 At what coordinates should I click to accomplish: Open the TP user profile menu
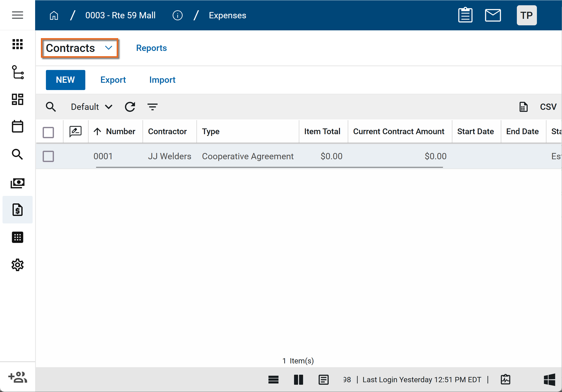[x=526, y=15]
